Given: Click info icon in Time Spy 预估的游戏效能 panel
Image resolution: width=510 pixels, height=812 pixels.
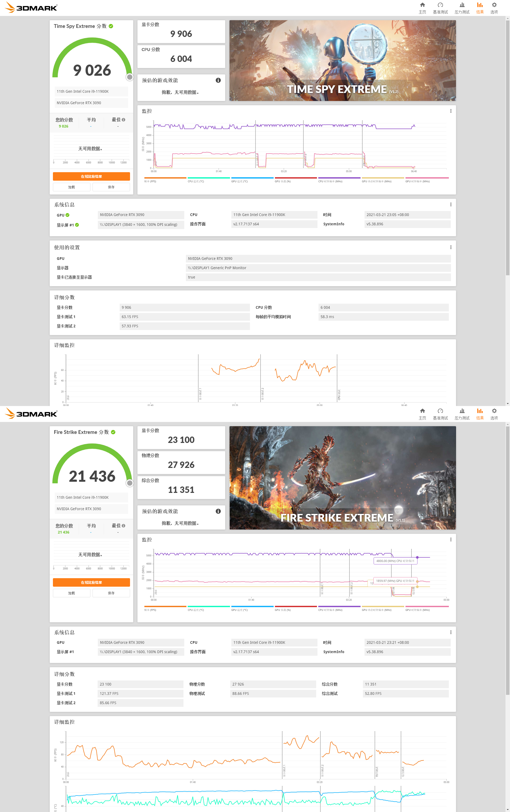Looking at the screenshot, I should coord(218,80).
